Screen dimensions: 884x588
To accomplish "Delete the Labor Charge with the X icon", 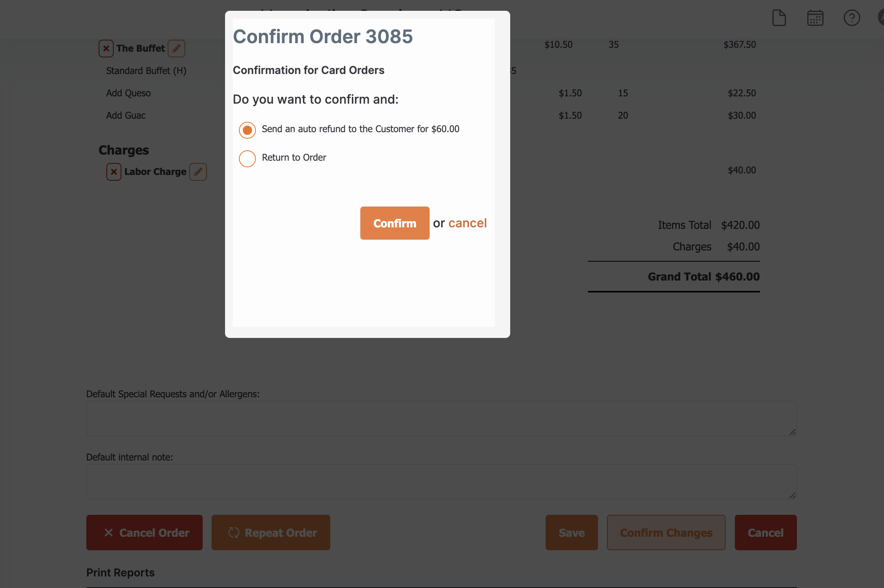I will coord(114,172).
